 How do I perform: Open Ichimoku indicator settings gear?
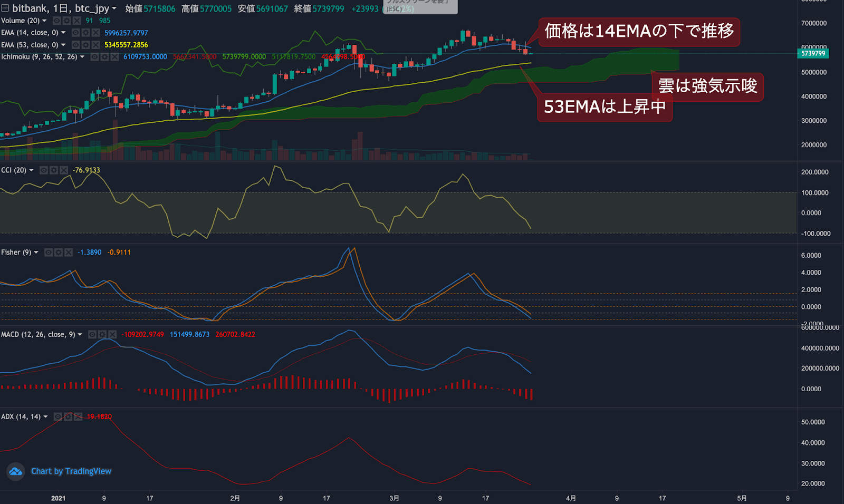click(x=104, y=57)
